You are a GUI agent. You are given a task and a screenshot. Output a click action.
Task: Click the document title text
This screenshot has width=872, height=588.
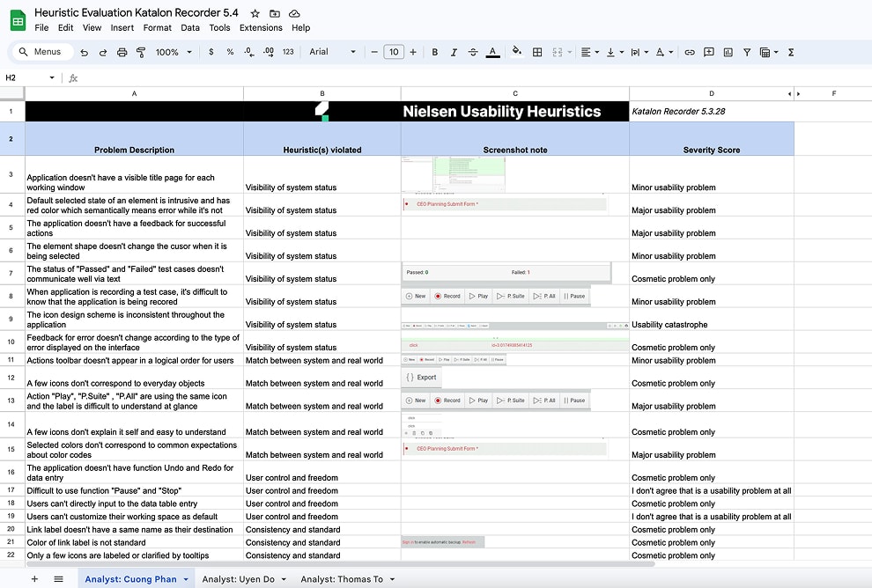point(137,13)
